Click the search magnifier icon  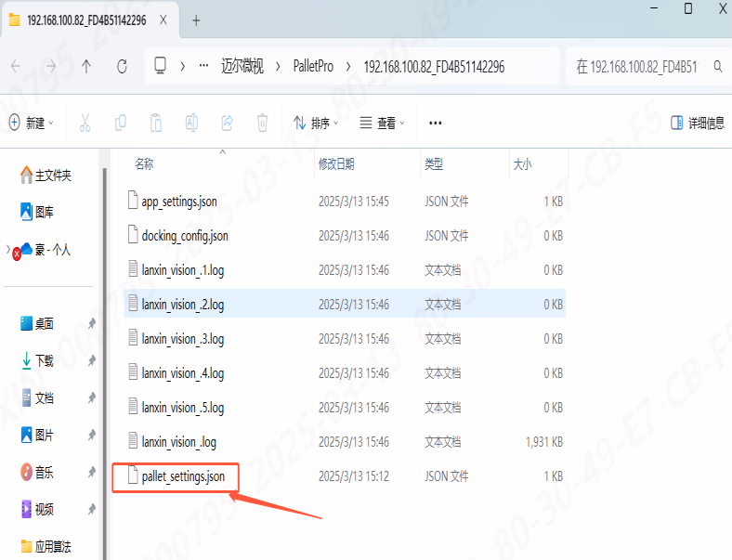click(x=718, y=67)
